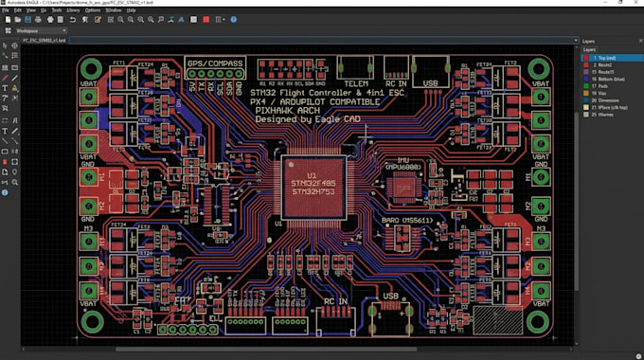Select the magnifier tool at bottom of palette
The height and width of the screenshot is (360, 644).
click(x=15, y=182)
